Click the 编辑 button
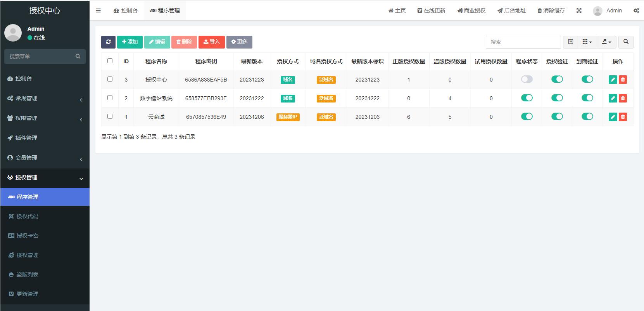The width and height of the screenshot is (644, 311). pos(157,42)
